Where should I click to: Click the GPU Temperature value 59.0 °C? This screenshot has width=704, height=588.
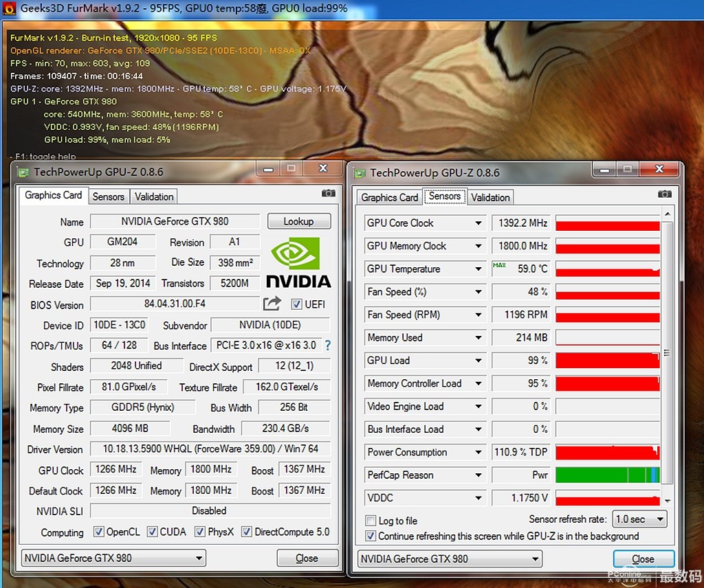(520, 269)
